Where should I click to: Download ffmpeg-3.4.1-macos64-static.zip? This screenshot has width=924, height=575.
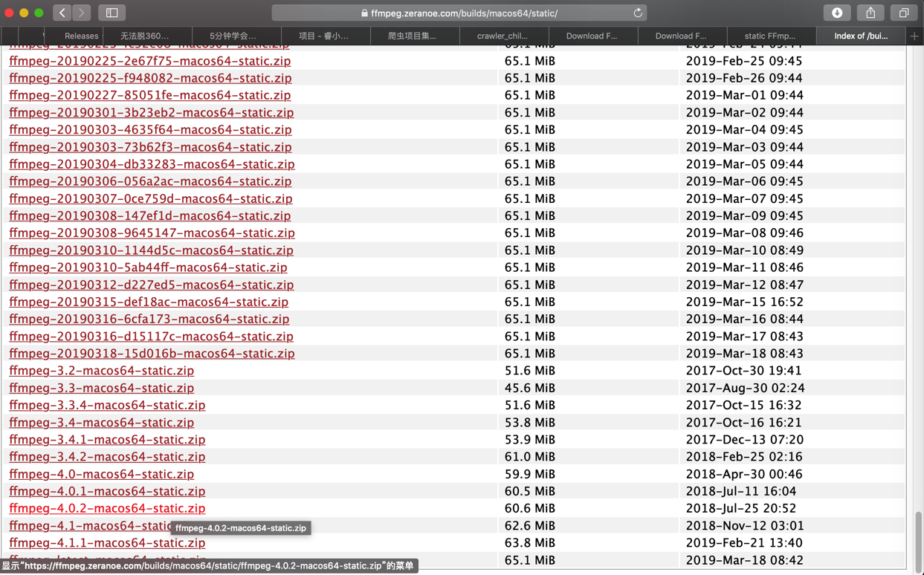pyautogui.click(x=107, y=439)
